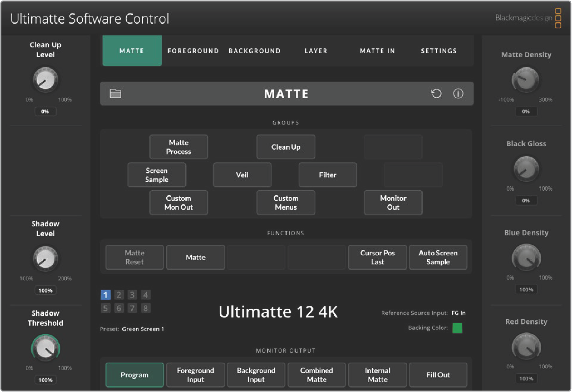Select Ultimatte unit number 7
The height and width of the screenshot is (392, 572).
(x=132, y=308)
